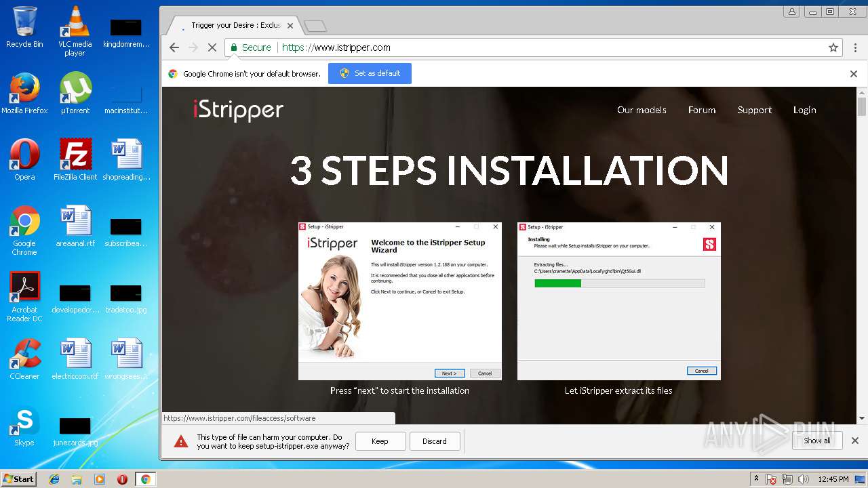Open Acrobat Reader DC shortcut
This screenshot has width=868, height=488.
(x=24, y=297)
